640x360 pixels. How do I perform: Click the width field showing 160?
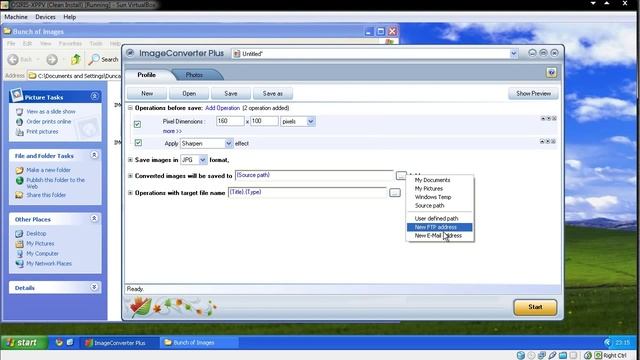point(230,121)
